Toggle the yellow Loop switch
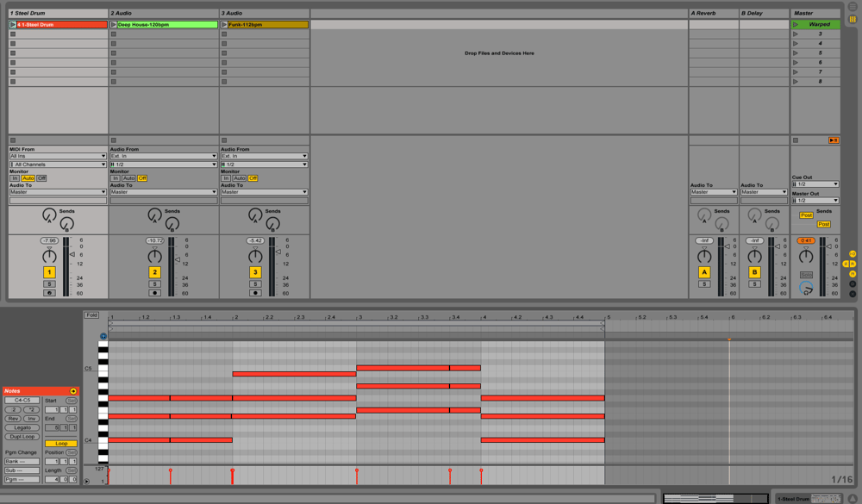Viewport: 862px width, 504px height. tap(61, 444)
